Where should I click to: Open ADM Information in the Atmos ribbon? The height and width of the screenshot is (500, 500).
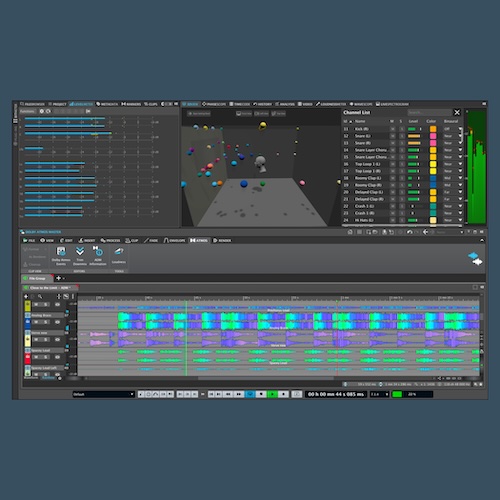[x=98, y=256]
